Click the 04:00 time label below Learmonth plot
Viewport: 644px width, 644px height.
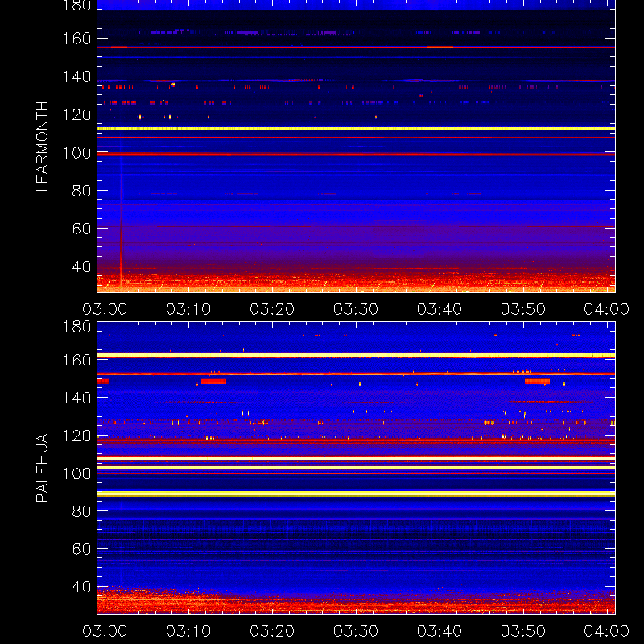click(x=607, y=309)
